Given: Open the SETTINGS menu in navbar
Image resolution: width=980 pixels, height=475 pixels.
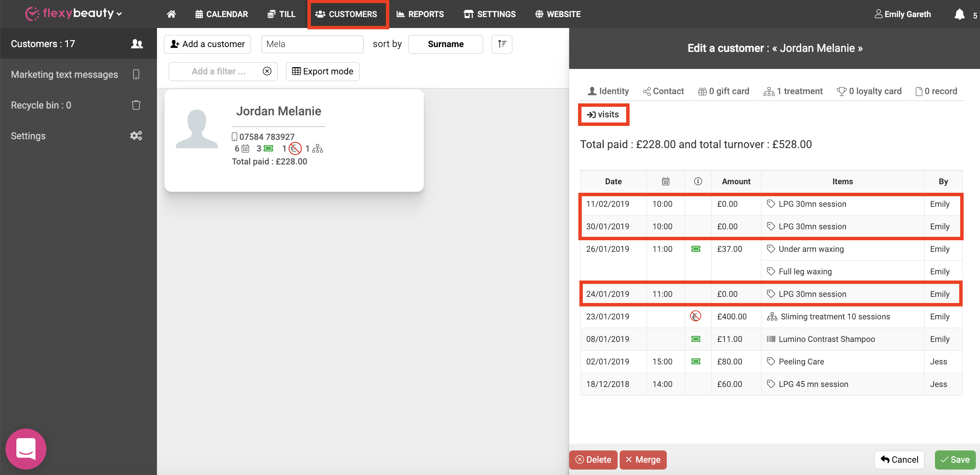Looking at the screenshot, I should (490, 14).
